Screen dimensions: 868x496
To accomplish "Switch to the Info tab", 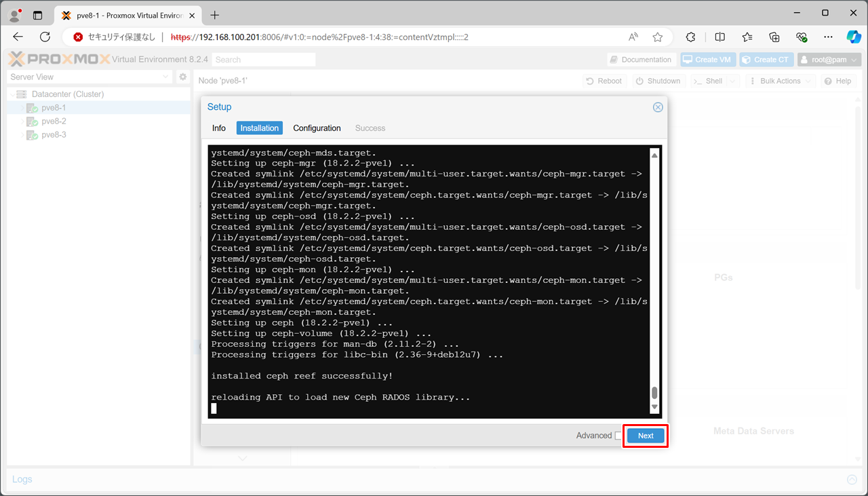I will tap(218, 128).
